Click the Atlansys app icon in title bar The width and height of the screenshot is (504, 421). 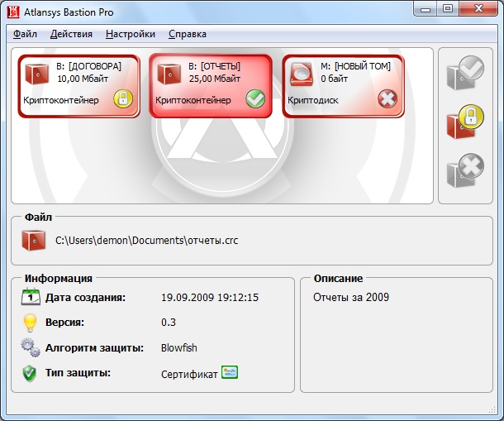(13, 11)
